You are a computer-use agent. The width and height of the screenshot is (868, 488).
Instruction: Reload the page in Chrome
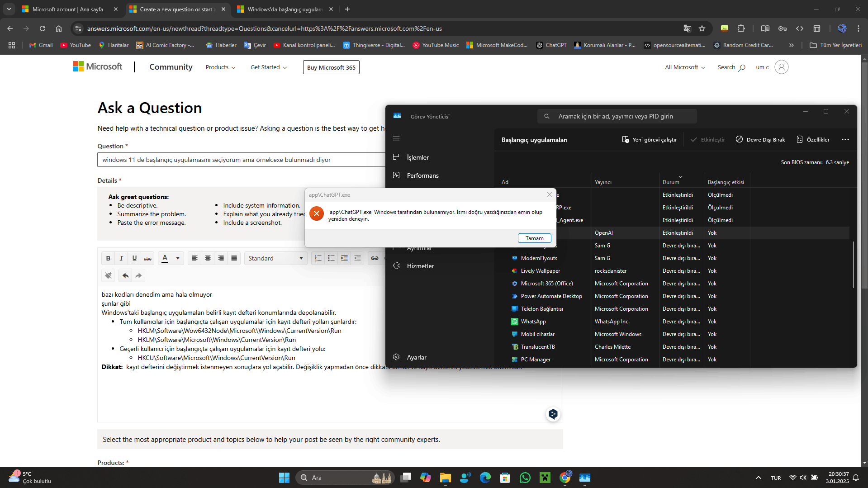tap(43, 28)
